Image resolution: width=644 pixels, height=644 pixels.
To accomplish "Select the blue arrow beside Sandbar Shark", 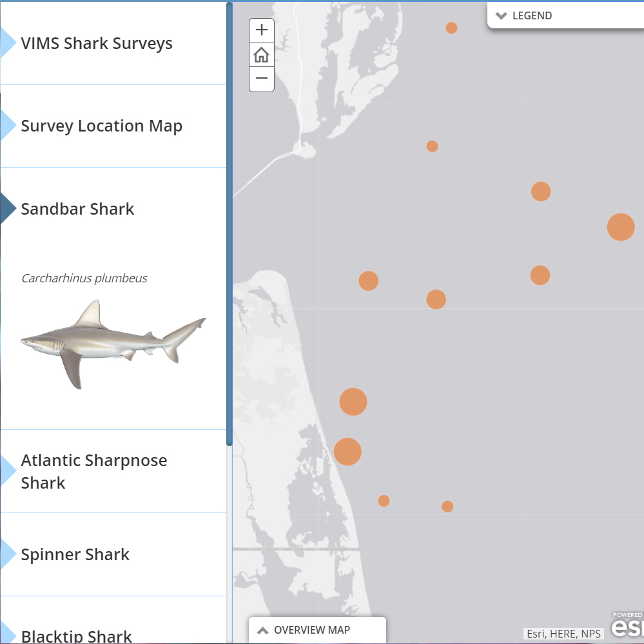I will [x=5, y=209].
